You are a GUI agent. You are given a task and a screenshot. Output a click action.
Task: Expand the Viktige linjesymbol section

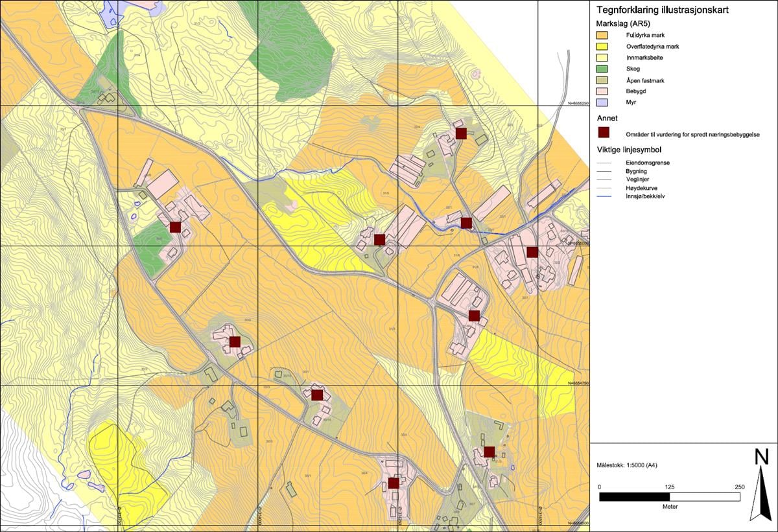pyautogui.click(x=628, y=150)
